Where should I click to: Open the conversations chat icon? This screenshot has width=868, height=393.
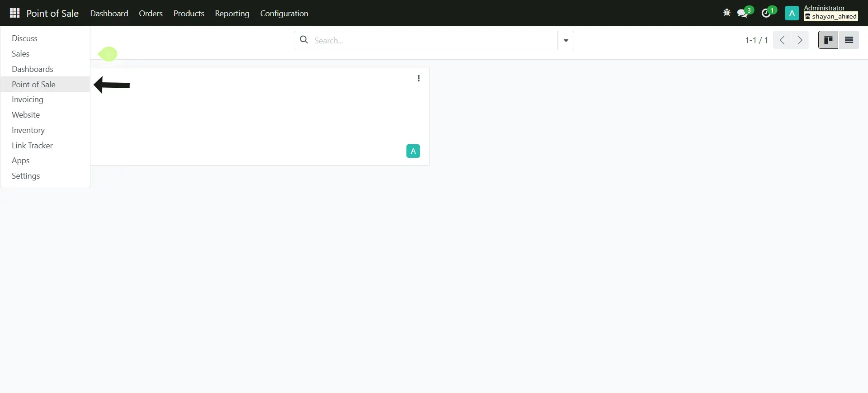742,13
